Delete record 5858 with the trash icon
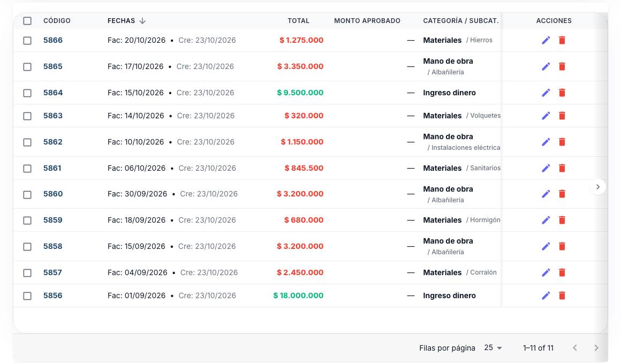Screen dimensions: 621x364 pyautogui.click(x=562, y=246)
